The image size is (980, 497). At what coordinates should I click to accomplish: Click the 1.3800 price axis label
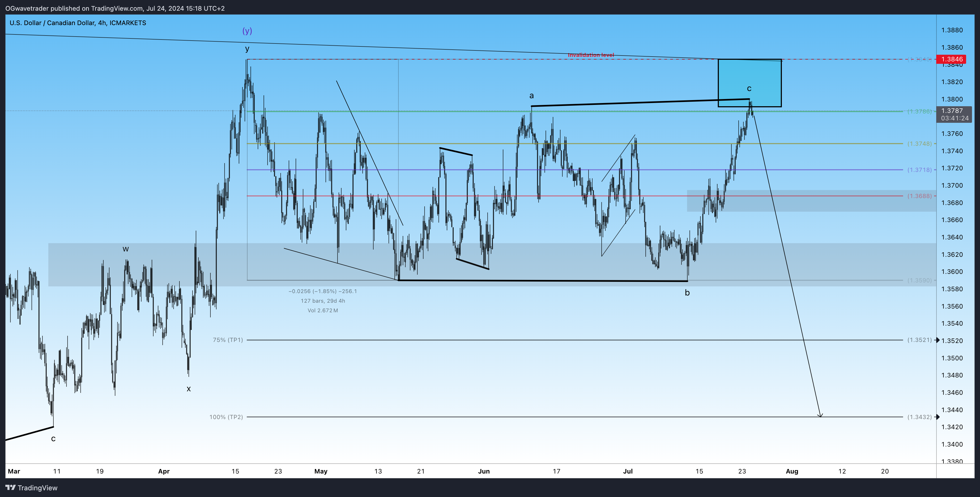[x=952, y=99]
